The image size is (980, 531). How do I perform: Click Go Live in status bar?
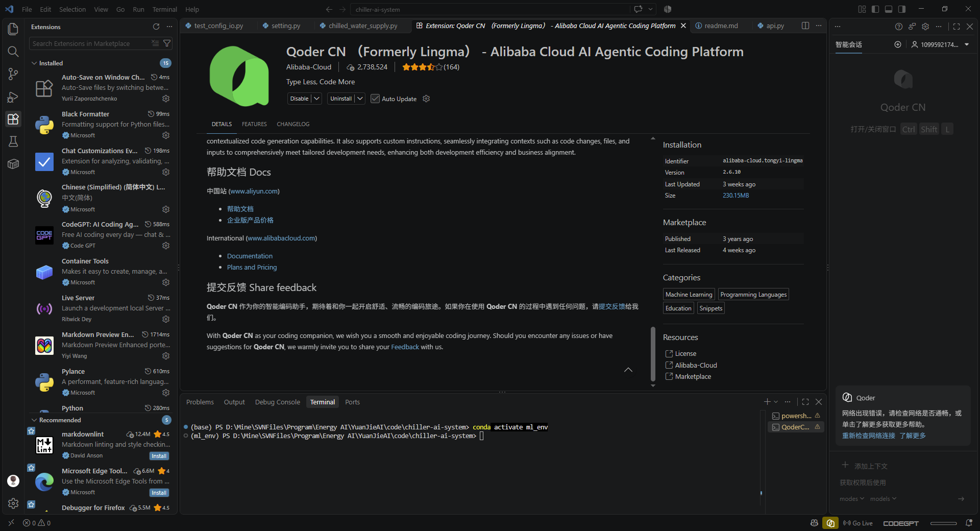tap(858, 523)
